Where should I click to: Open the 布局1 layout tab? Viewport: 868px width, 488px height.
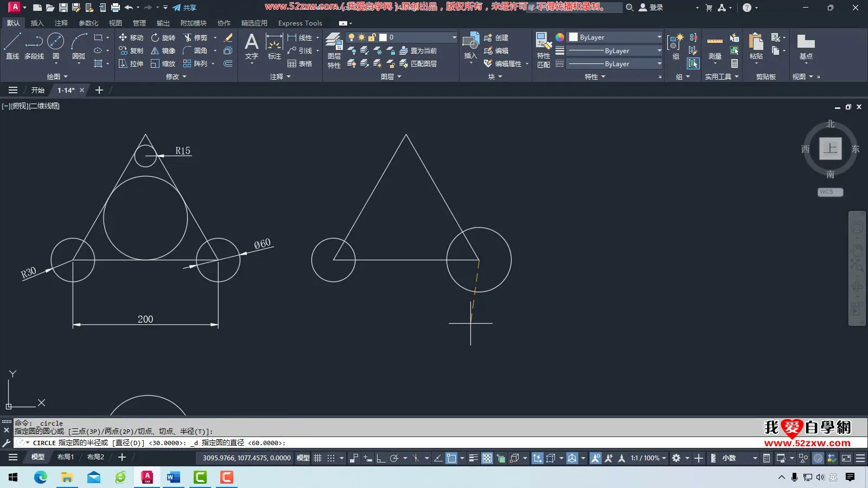(66, 457)
